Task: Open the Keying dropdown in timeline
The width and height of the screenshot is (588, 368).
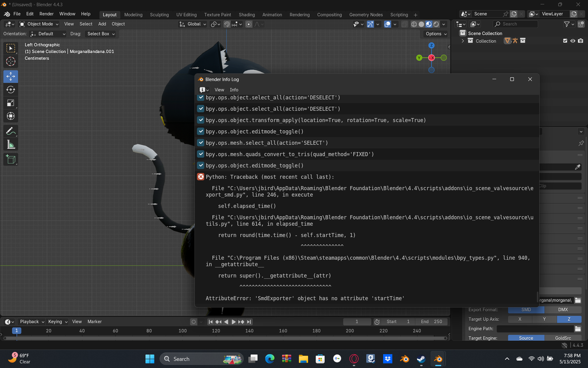Action: point(58,322)
